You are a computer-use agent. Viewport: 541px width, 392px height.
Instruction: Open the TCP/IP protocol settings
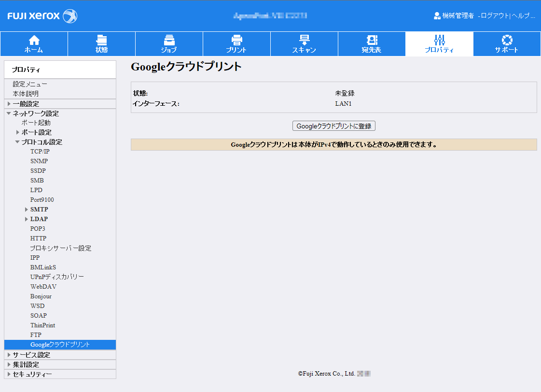[40, 152]
